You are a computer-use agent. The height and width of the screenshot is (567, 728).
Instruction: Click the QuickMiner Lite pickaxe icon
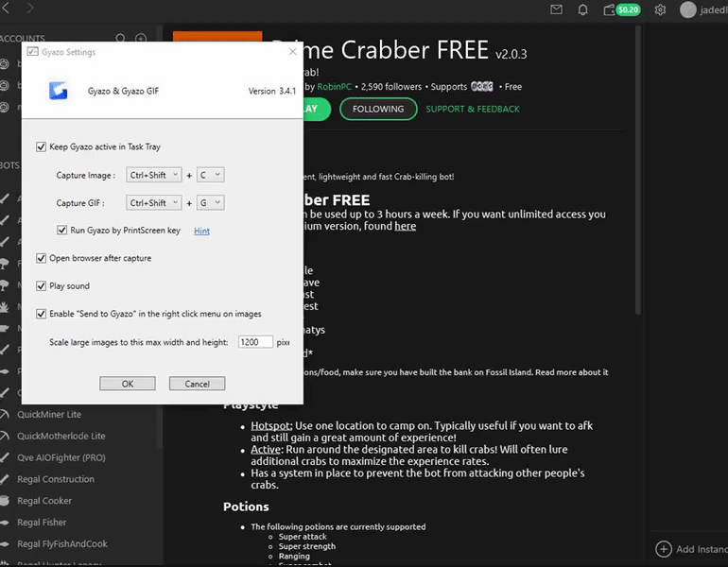tap(5, 414)
